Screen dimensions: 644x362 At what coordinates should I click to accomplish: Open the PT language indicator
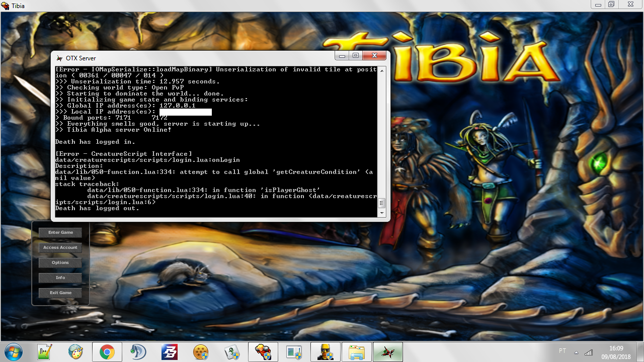tap(562, 351)
